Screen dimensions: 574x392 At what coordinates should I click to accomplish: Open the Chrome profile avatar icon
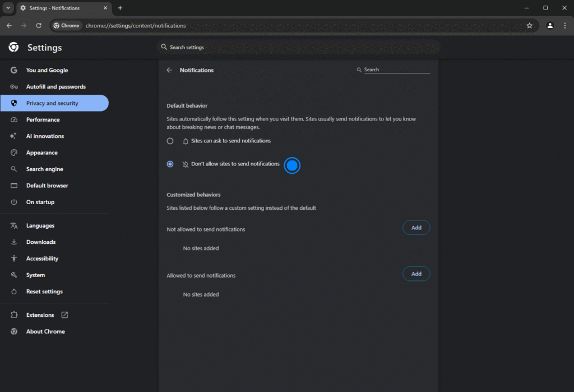click(x=550, y=25)
